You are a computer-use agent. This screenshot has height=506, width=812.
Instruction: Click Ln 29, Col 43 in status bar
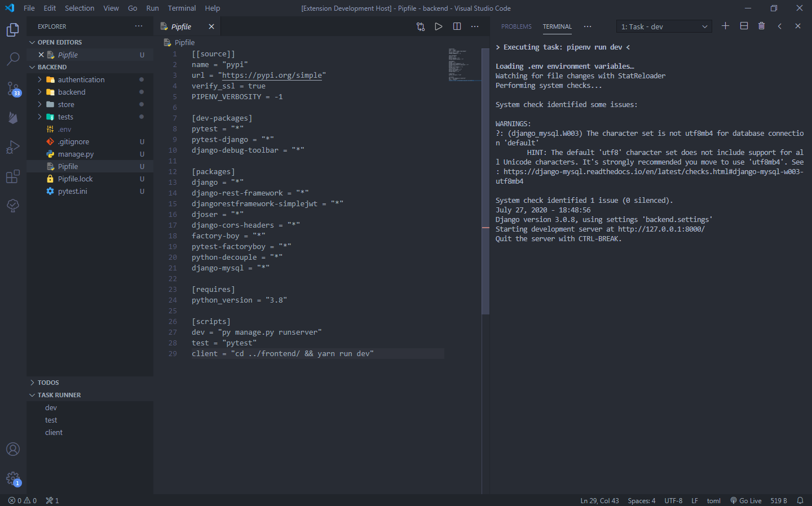coord(599,500)
